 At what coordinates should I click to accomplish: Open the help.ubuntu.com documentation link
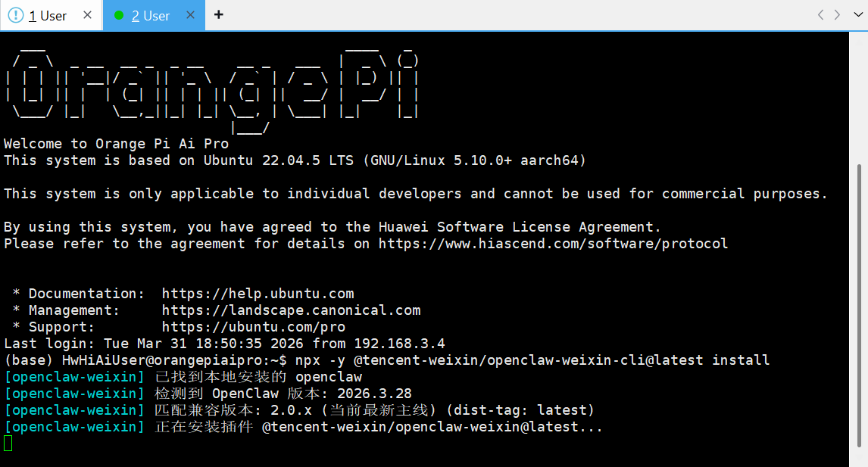click(x=258, y=294)
